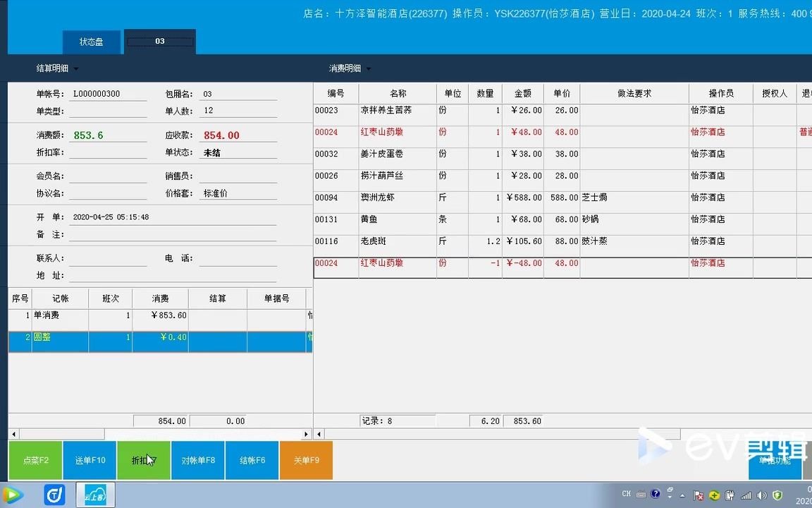Click the green security shield tray icon
The width and height of the screenshot is (812, 508).
click(x=777, y=495)
